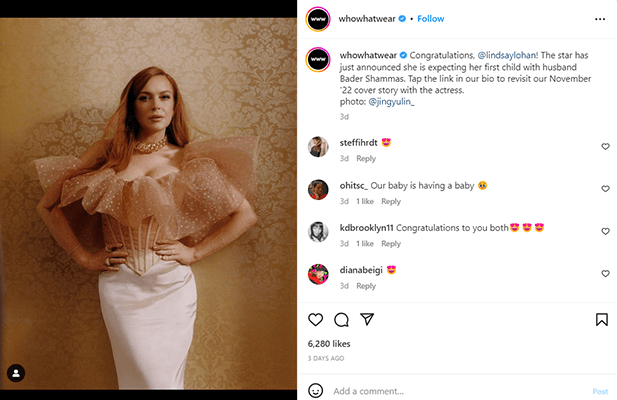Like ohitsc_'s comment

click(x=605, y=190)
